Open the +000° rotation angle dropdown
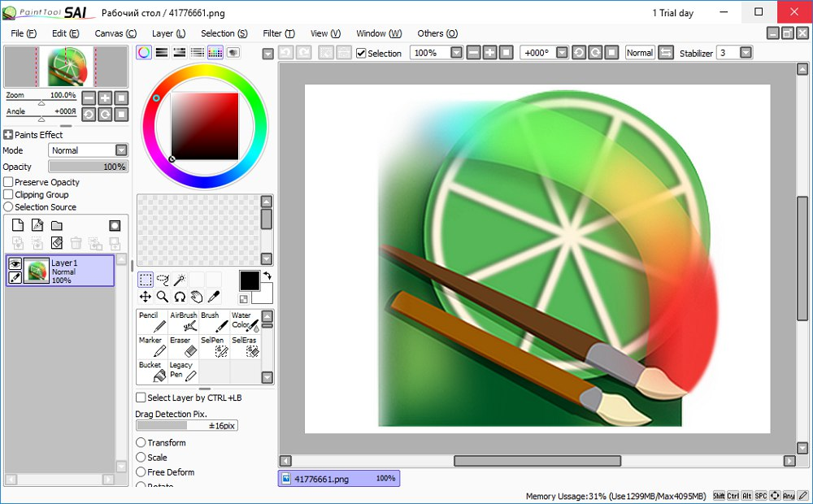Image resolution: width=813 pixels, height=504 pixels. click(x=562, y=52)
